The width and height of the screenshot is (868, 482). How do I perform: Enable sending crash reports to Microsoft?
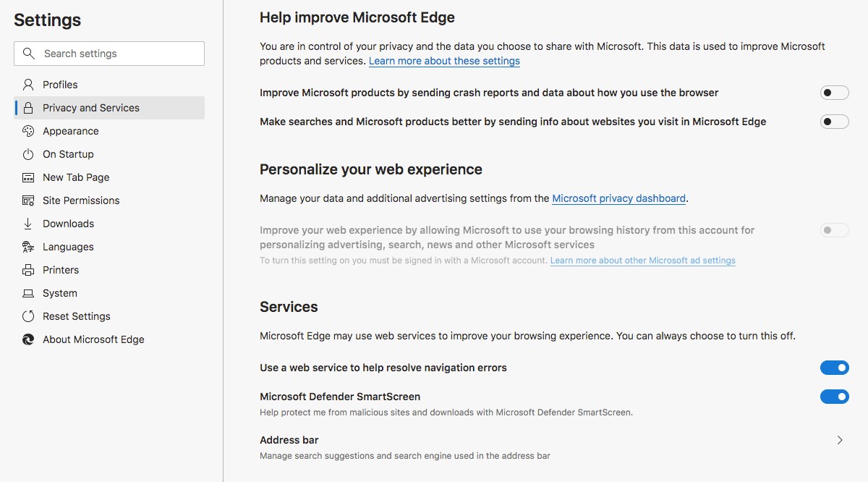click(835, 93)
